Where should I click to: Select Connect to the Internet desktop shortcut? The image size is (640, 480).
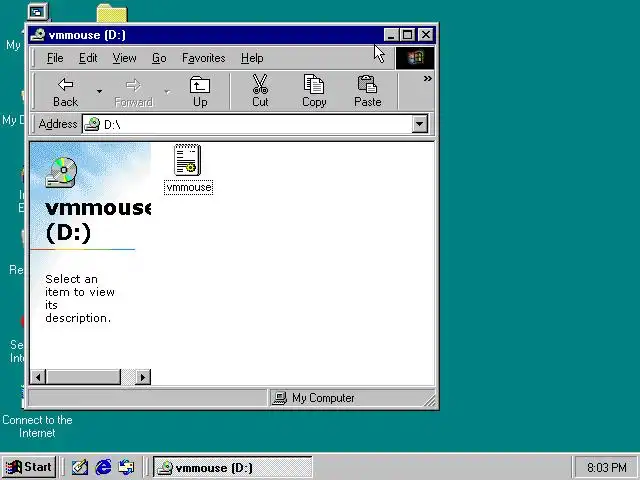tap(37, 426)
